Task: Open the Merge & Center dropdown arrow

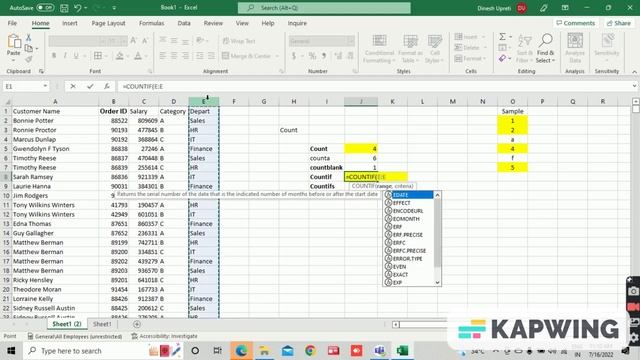Action: (277, 56)
